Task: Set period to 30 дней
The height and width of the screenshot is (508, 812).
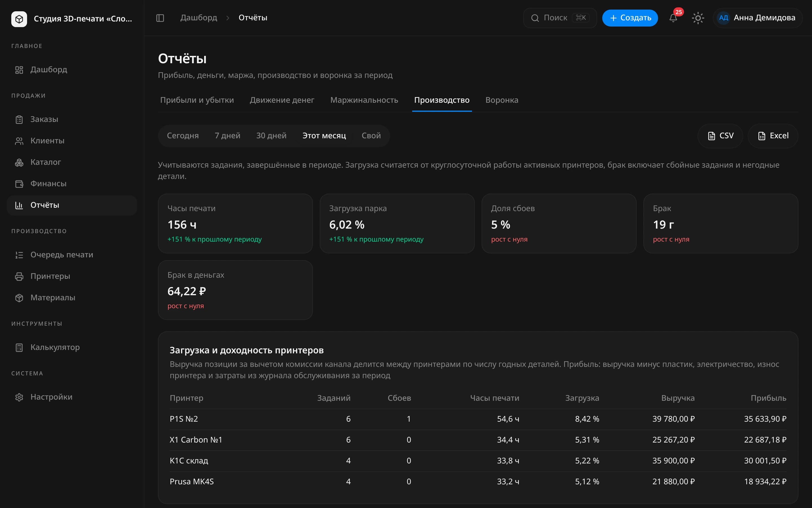Action: pos(271,136)
